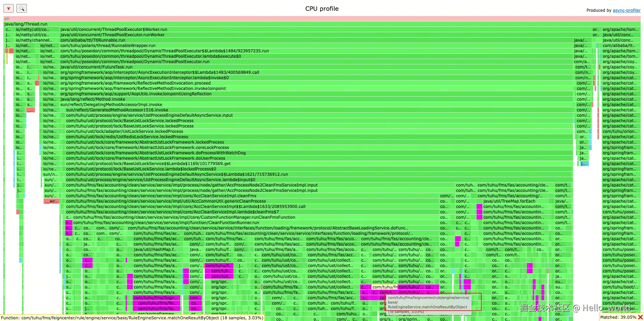The height and width of the screenshot is (321, 644).
Task: Select GeneratedMethodAccessor1516.invoke frame
Action: pyautogui.click(x=319, y=110)
